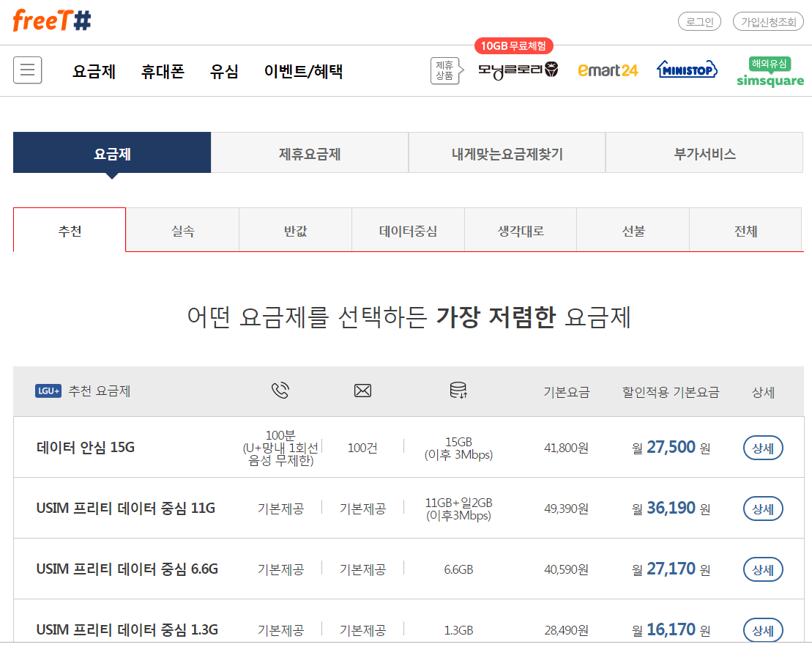Click the 100분 voice allowance cell
Screen dimensions: 812x647
[x=280, y=448]
